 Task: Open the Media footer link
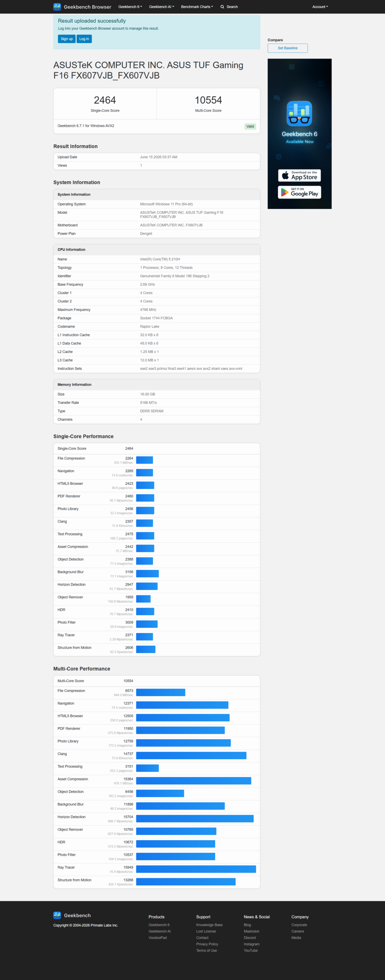click(296, 938)
